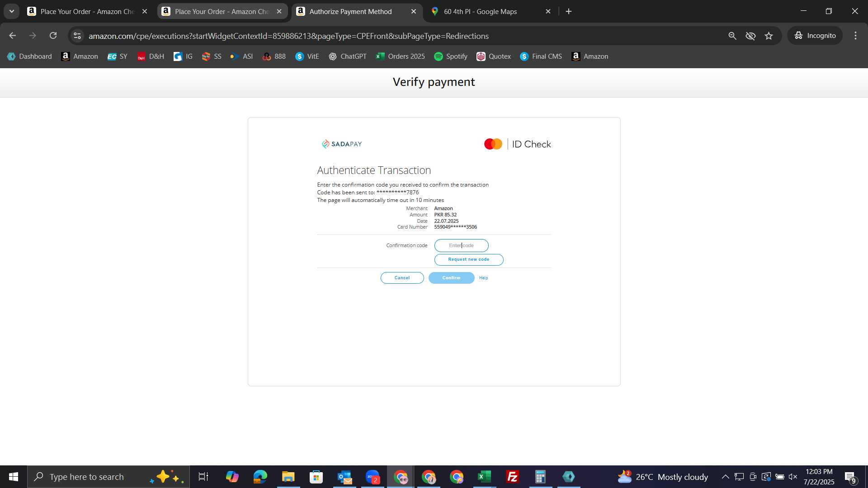The width and height of the screenshot is (868, 488).
Task: Open the last Amazon bookmark in bar
Action: click(x=590, y=56)
